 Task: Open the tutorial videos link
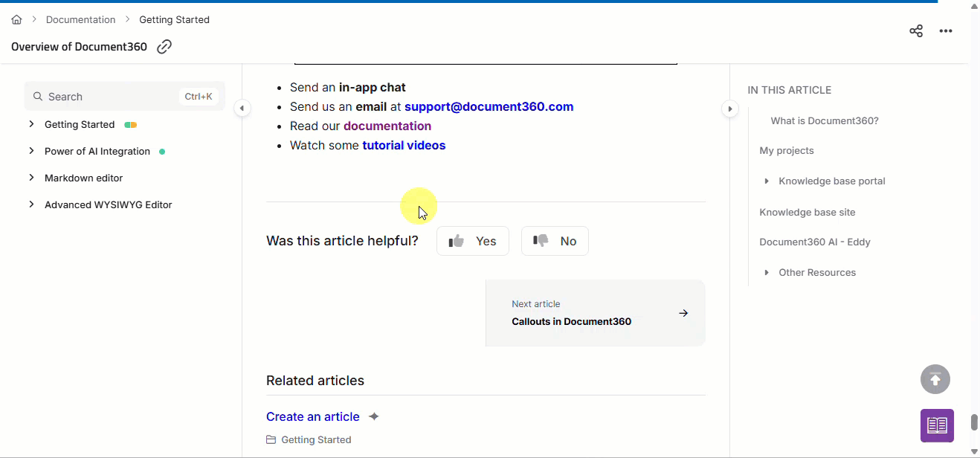(404, 145)
